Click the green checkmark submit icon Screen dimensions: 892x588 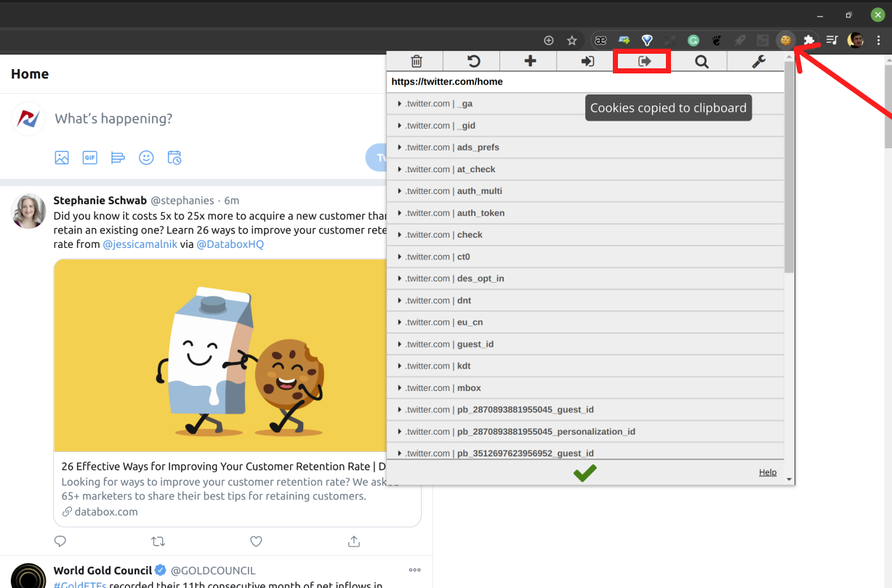[x=584, y=473]
